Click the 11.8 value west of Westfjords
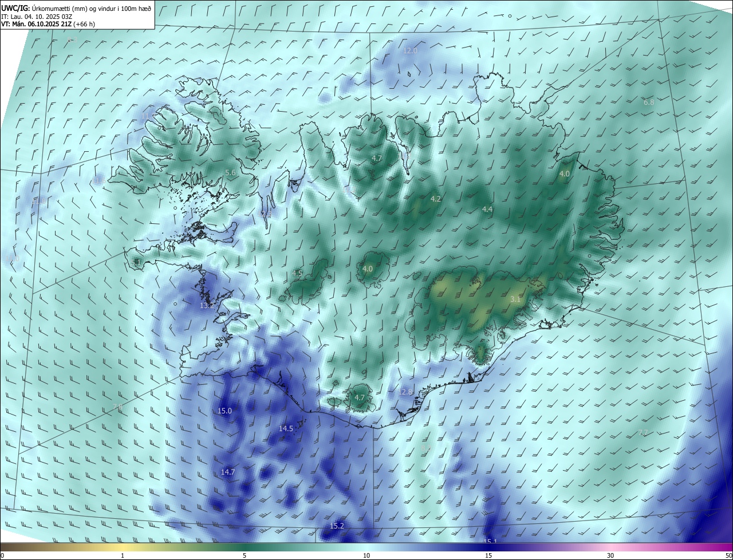 click(x=39, y=202)
